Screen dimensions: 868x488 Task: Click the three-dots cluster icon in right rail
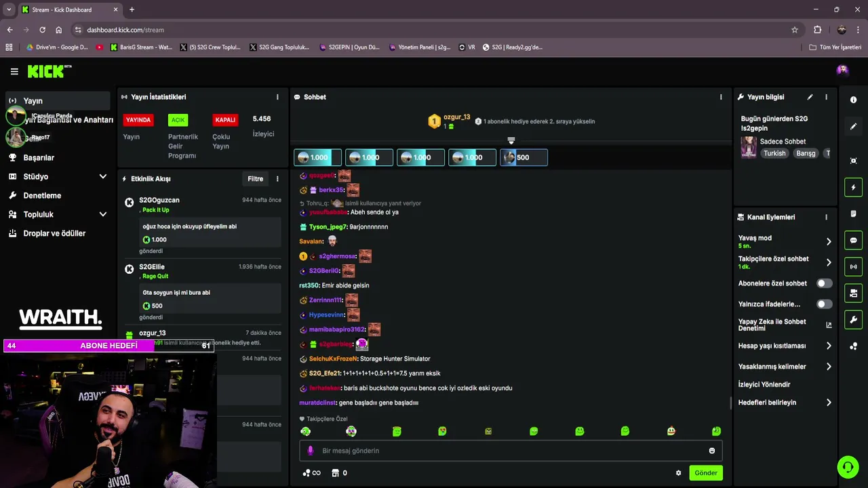[x=853, y=346]
